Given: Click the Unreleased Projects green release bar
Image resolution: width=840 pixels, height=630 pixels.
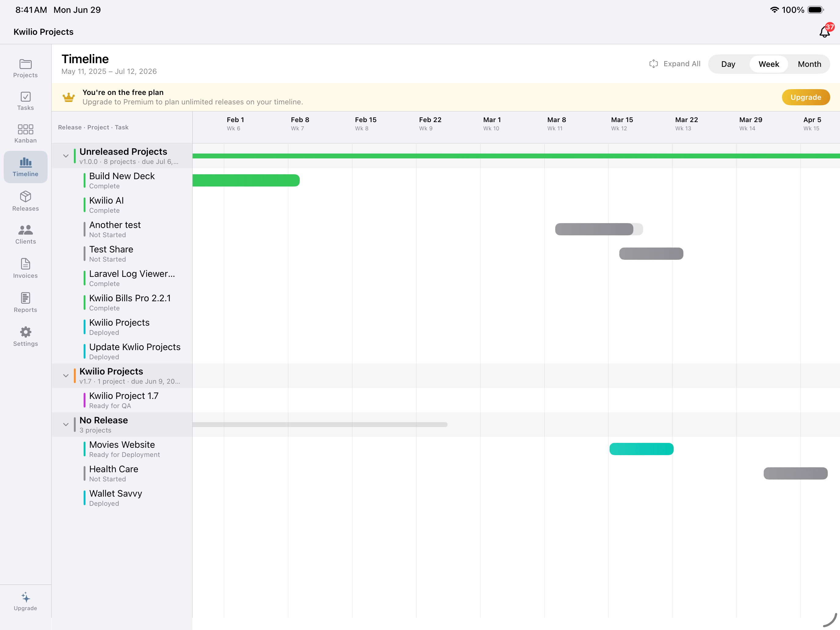Looking at the screenshot, I should click(x=516, y=156).
